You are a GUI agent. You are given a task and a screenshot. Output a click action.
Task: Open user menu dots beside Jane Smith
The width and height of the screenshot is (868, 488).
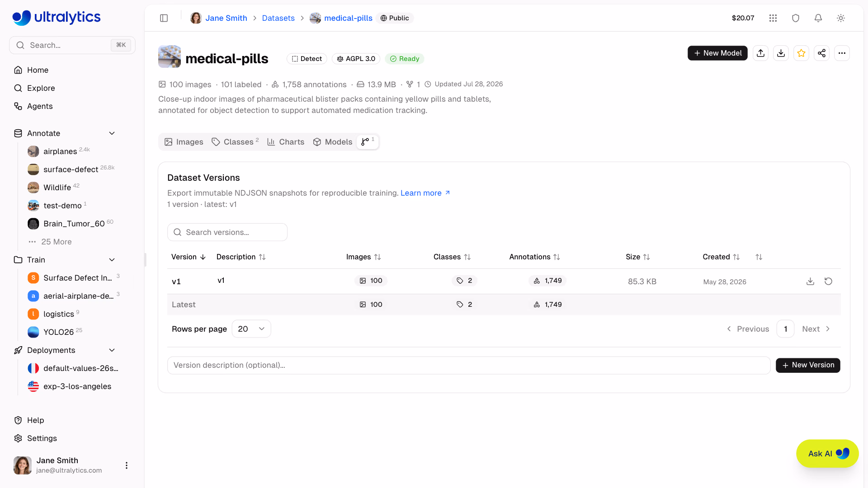pos(127,465)
